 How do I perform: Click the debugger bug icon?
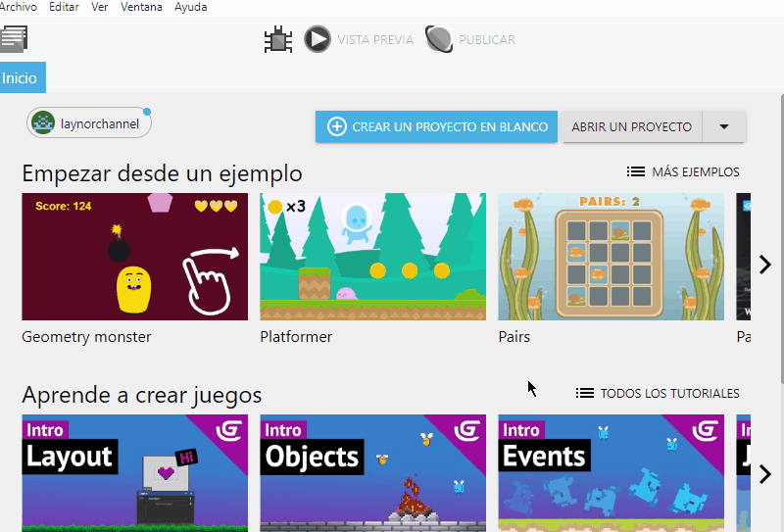click(x=279, y=40)
